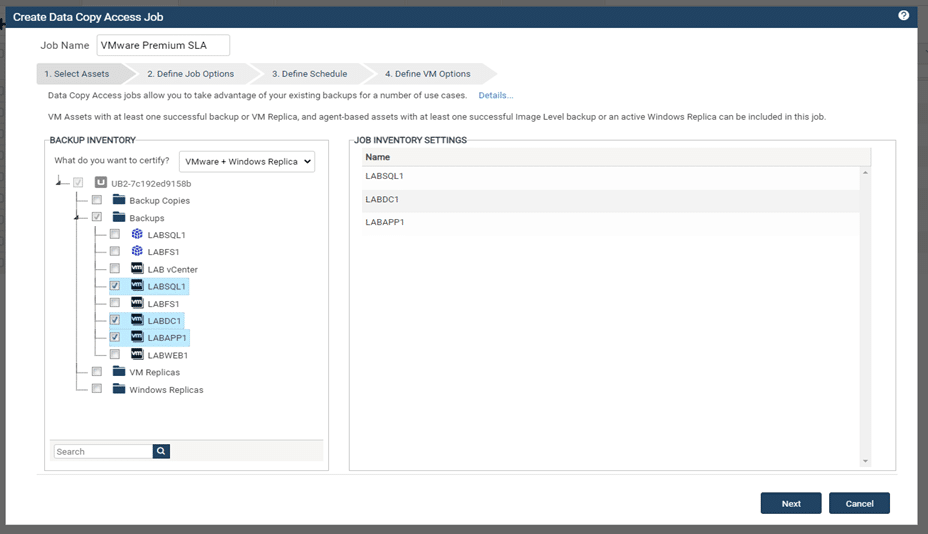Go to the Define Schedule step
The height and width of the screenshot is (534, 928).
coord(310,74)
